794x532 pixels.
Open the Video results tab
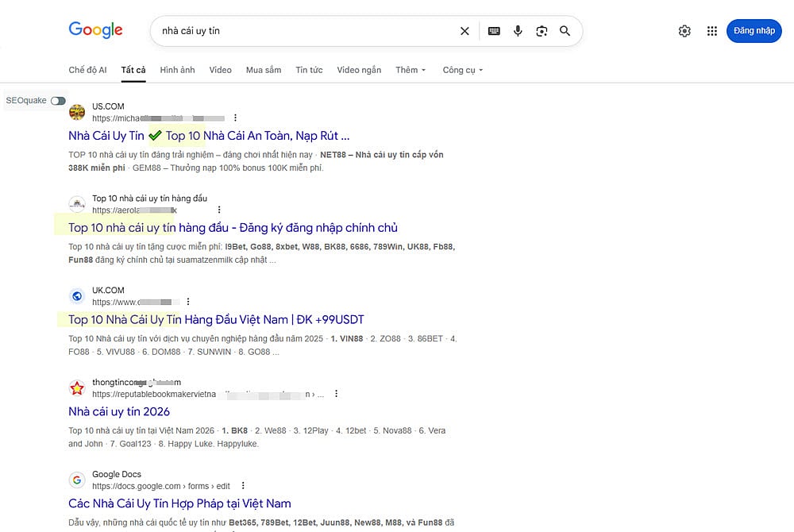pos(220,70)
